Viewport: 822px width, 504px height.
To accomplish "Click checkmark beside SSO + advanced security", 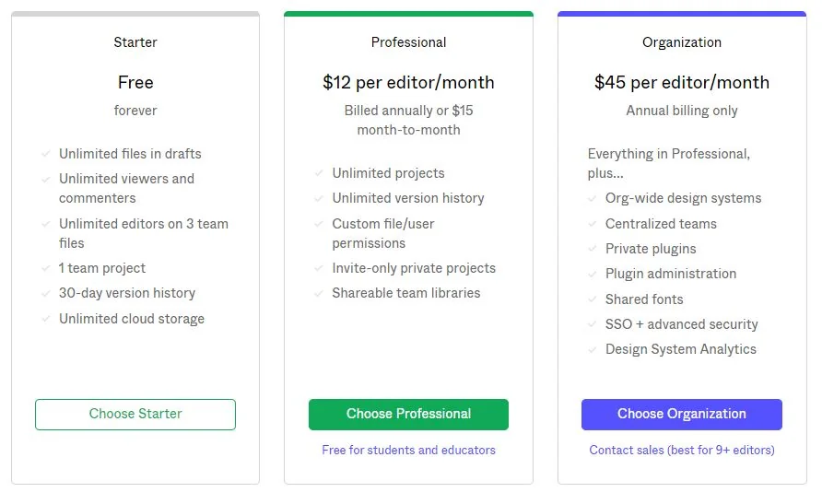I will 593,324.
